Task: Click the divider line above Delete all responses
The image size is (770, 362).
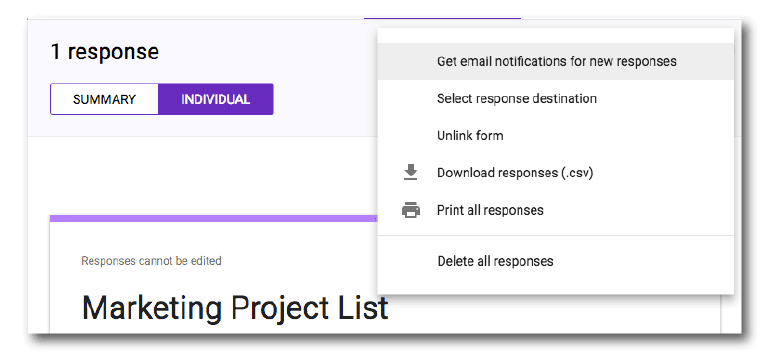Action: click(x=556, y=235)
